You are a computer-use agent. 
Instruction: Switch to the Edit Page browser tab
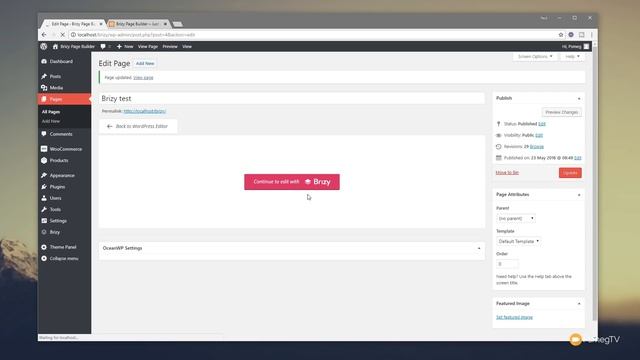point(73,24)
